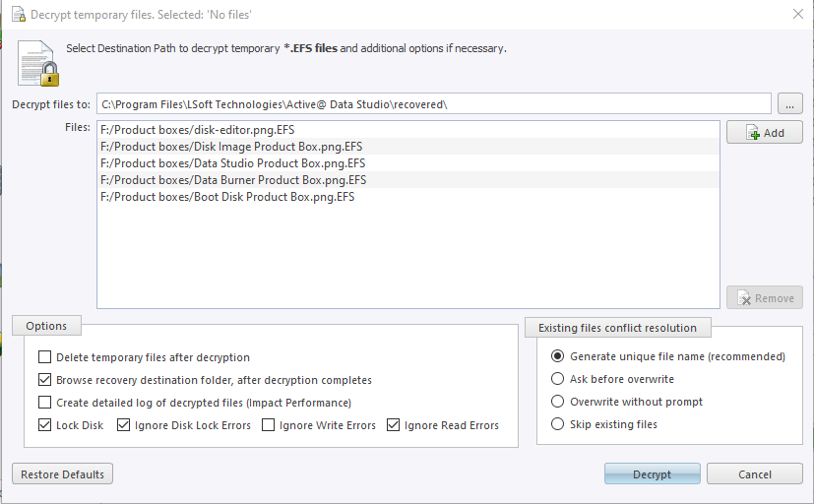Cancel the decrypt dialog
The width and height of the screenshot is (814, 504).
(754, 473)
